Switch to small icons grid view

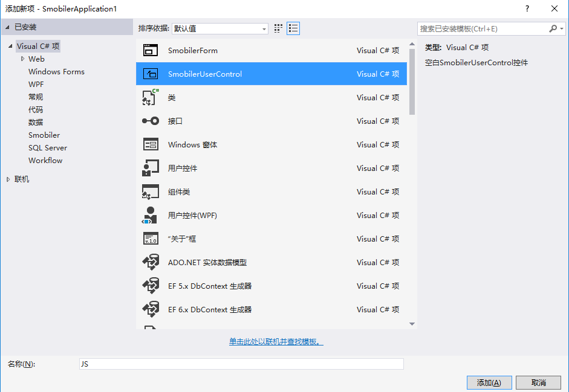(x=278, y=28)
